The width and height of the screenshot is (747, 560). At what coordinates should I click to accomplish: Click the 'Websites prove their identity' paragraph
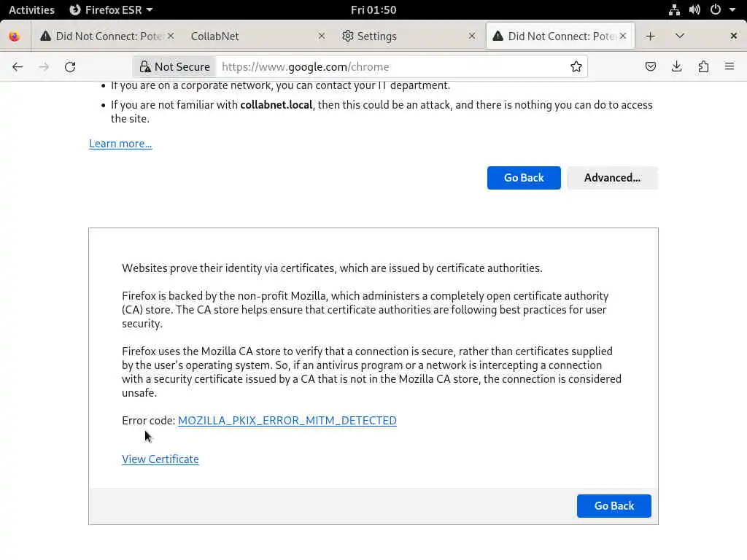[332, 268]
